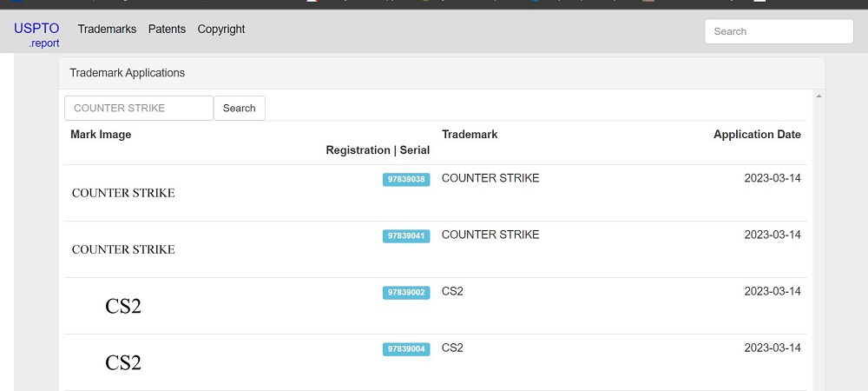Image resolution: width=868 pixels, height=391 pixels.
Task: Click the first CS2 mark image
Action: 123,306
